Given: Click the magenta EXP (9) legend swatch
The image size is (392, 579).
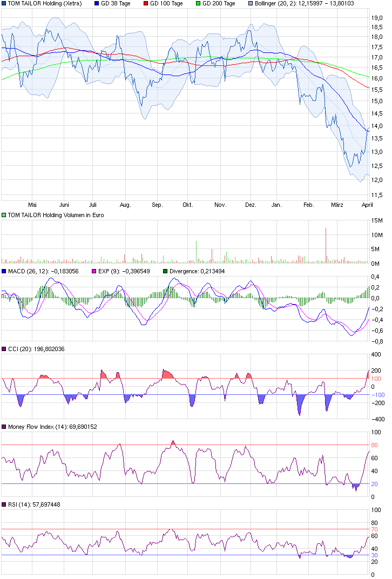Looking at the screenshot, I should pyautogui.click(x=94, y=271).
